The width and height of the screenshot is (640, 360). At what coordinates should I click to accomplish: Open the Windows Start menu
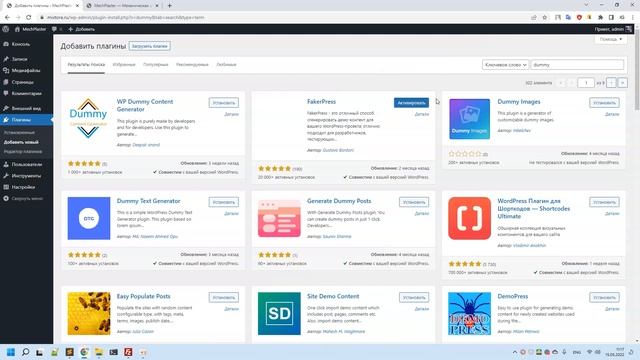[11, 352]
